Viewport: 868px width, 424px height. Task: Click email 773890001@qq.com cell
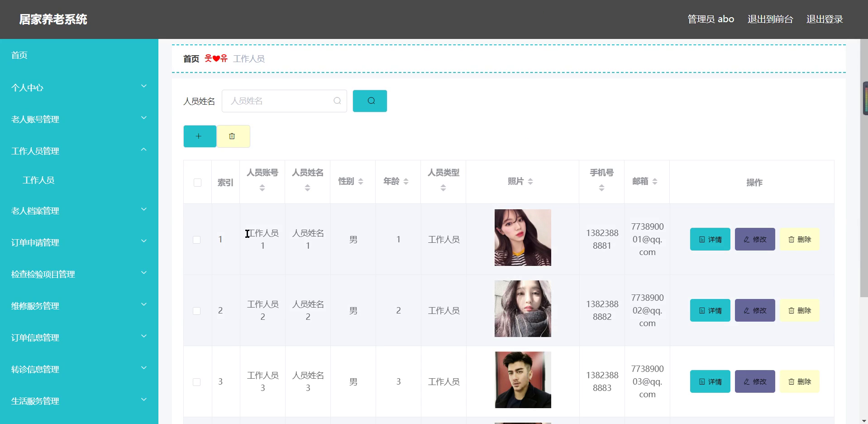coord(647,239)
